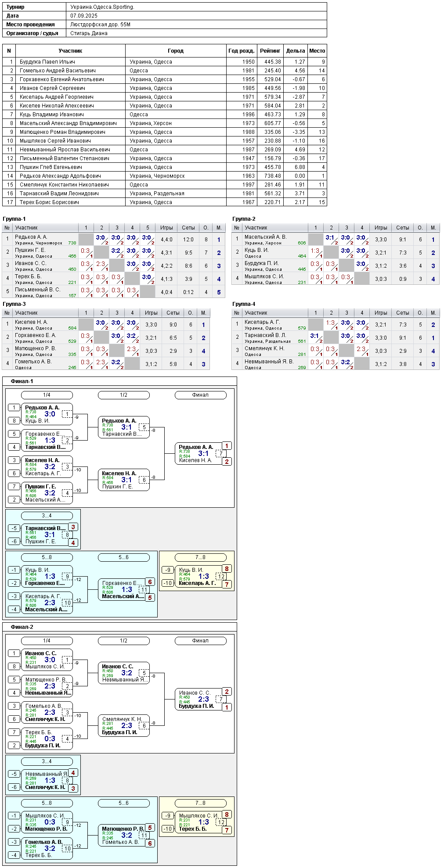Viewport: 444px width, 868px height.
Task: Click the 5...6 label in Финал-2
Action: click(x=123, y=803)
